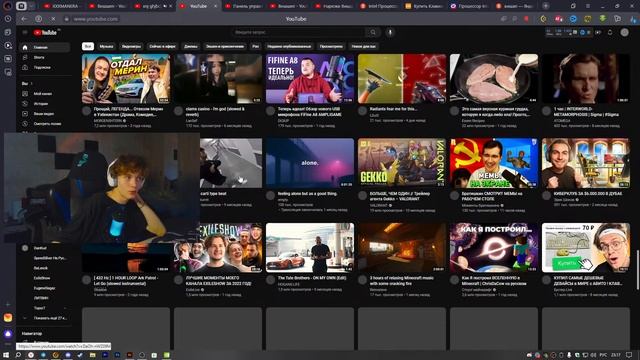Viewport: 640px width, 360px height.
Task: Select the 'Видеоигры' filter chip
Action: click(x=131, y=47)
